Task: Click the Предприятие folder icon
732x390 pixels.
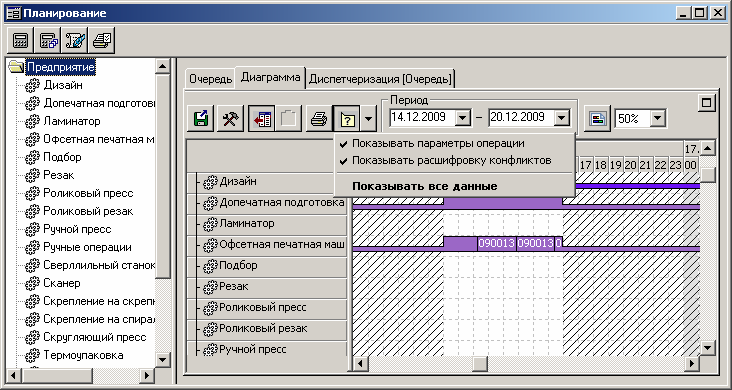Action: [x=16, y=67]
